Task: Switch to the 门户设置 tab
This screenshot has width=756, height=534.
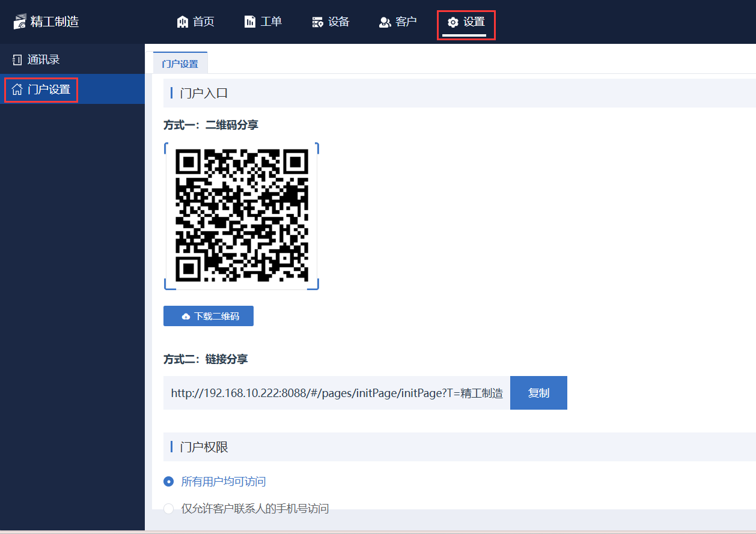Action: tap(180, 64)
